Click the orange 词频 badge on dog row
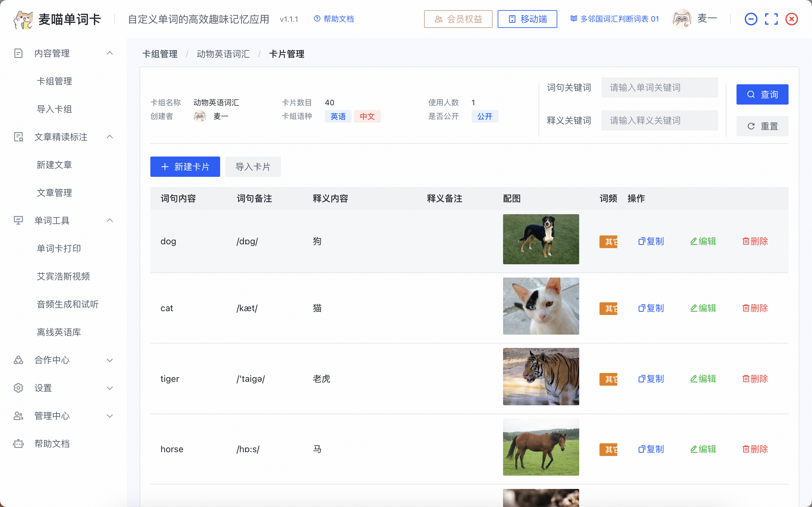This screenshot has width=812, height=507. point(609,241)
